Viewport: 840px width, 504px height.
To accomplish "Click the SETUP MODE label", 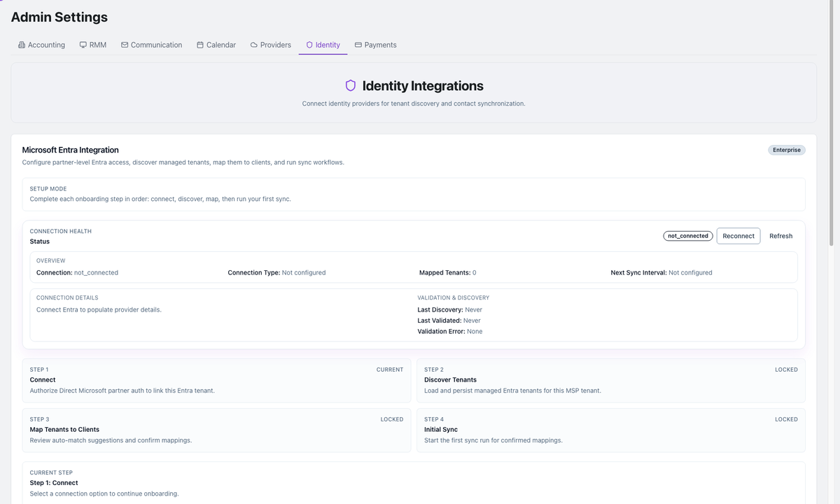I will click(x=48, y=189).
